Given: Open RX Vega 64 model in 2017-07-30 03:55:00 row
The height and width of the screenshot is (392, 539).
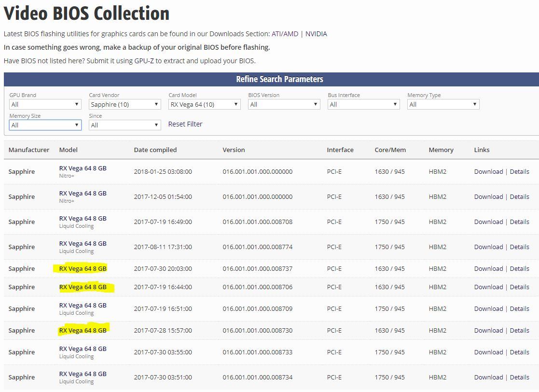Looking at the screenshot, I should 83,349.
